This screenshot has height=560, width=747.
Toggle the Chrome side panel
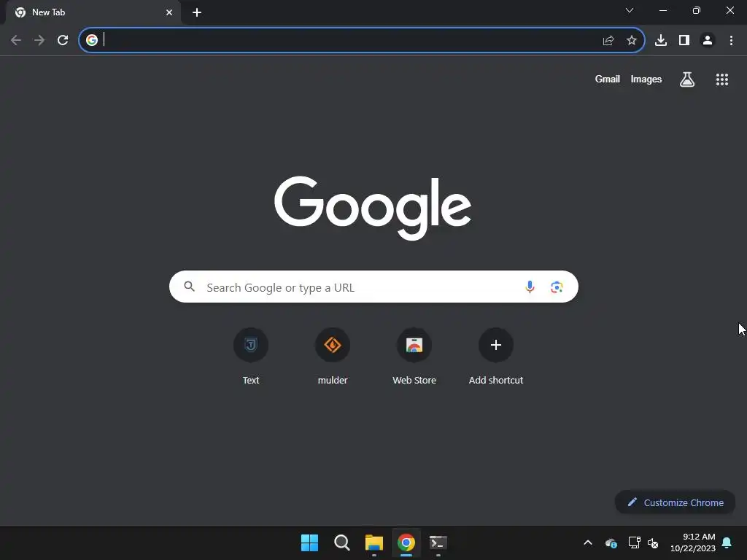click(x=684, y=41)
